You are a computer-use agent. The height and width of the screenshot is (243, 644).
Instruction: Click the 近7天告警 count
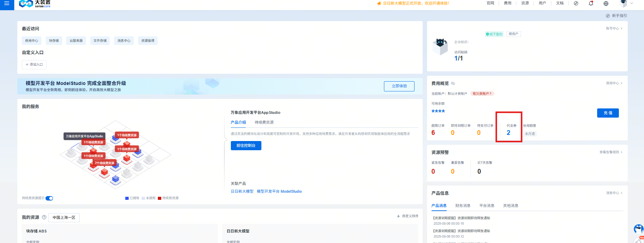[x=479, y=172]
